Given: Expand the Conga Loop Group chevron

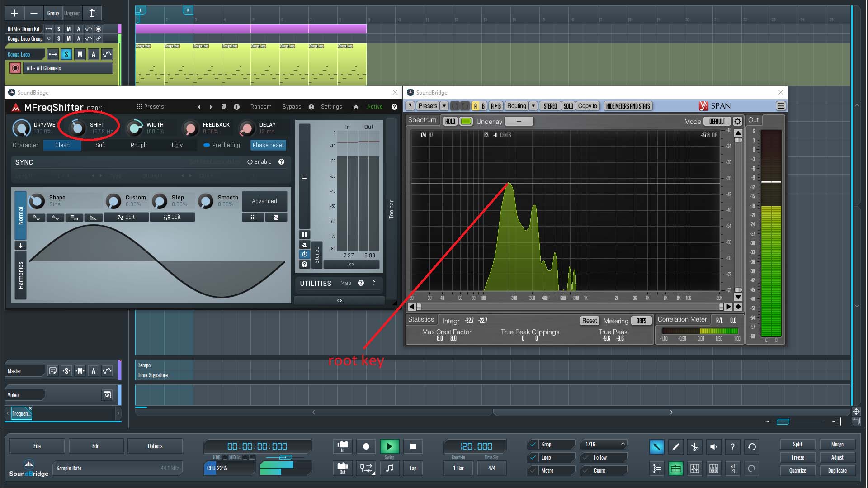Looking at the screenshot, I should coord(49,38).
